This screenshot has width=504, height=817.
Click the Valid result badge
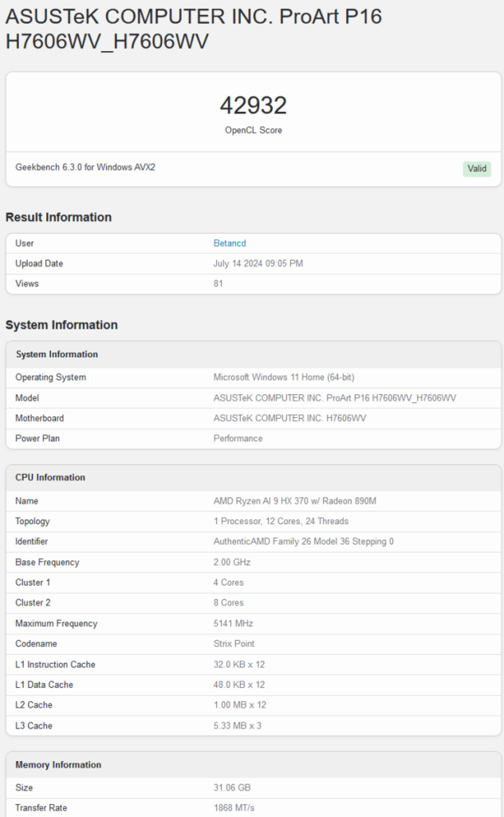477,168
